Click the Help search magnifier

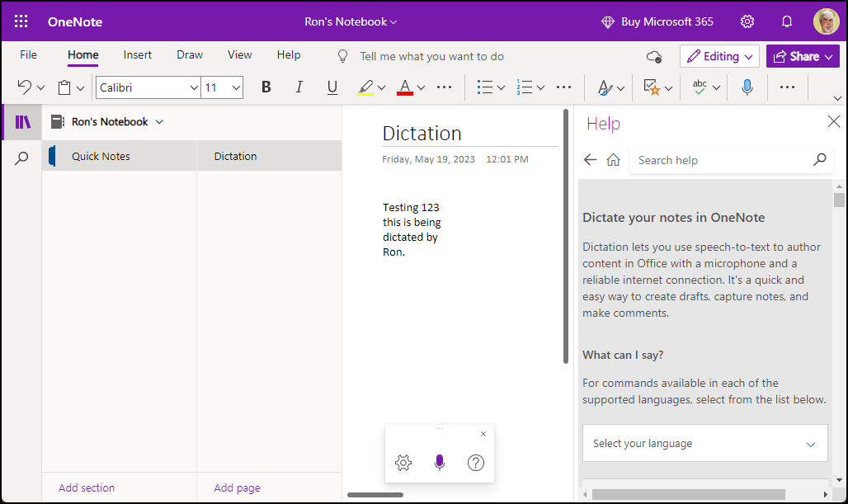tap(820, 159)
